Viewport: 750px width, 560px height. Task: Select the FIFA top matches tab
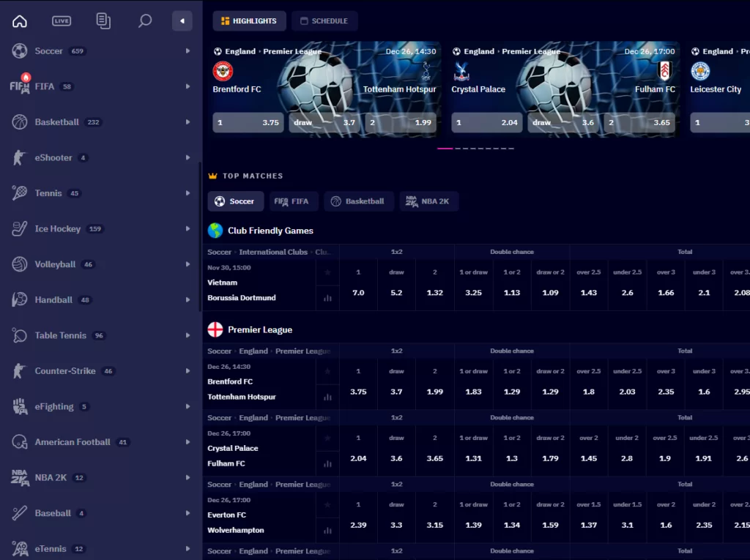tap(292, 201)
